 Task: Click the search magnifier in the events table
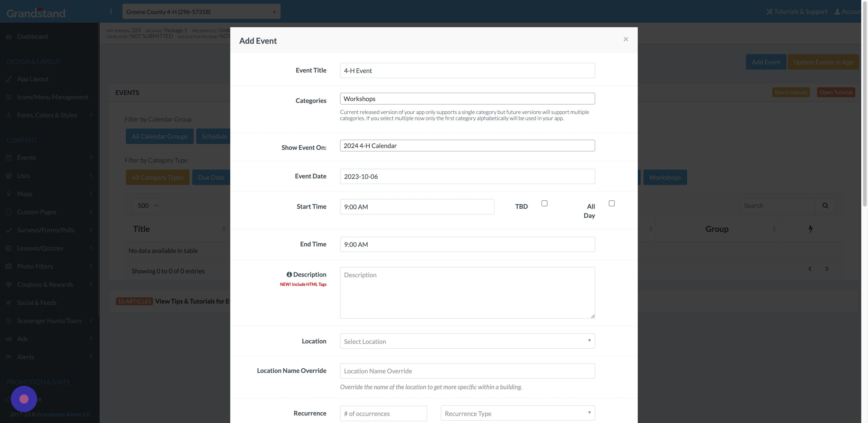[825, 205]
